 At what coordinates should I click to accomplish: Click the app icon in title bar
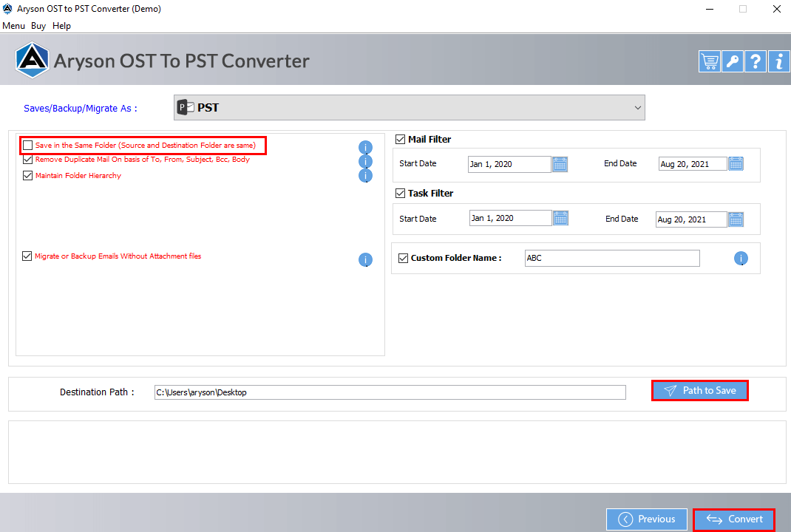coord(7,9)
